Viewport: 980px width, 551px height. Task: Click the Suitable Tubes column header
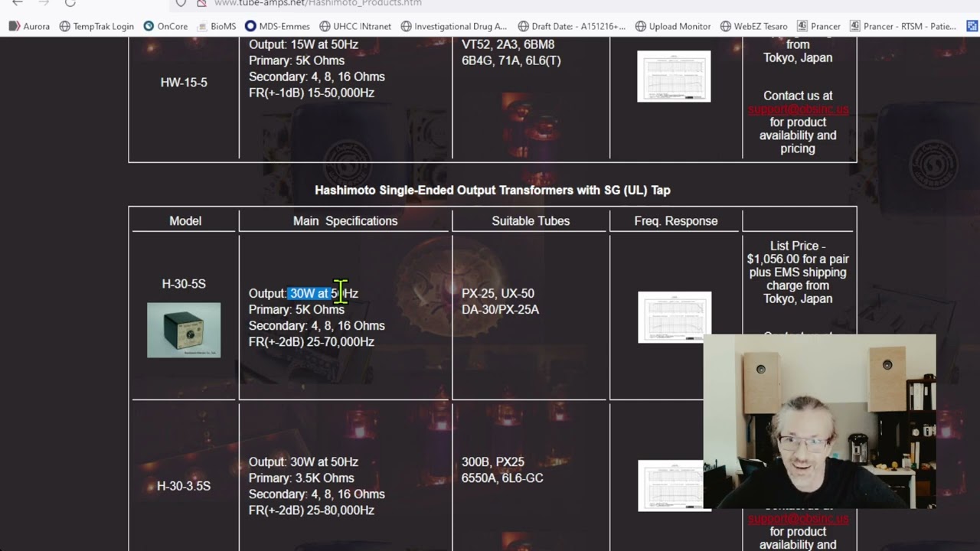click(x=531, y=221)
